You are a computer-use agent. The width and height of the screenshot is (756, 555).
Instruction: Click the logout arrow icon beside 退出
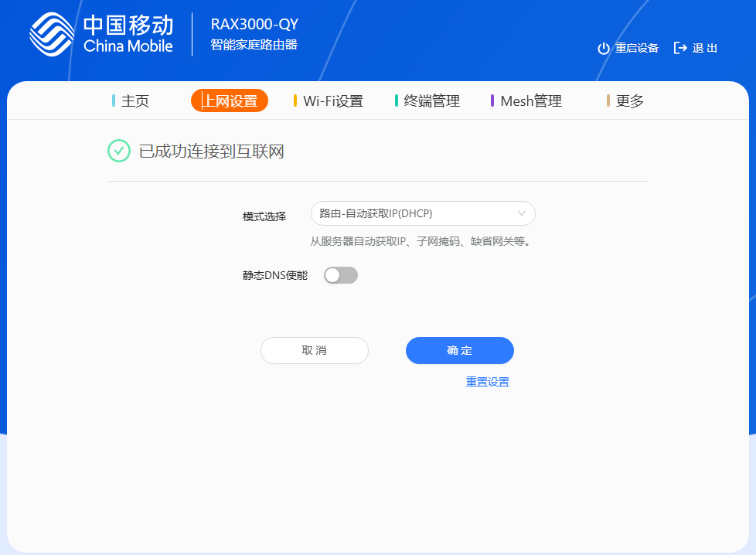(x=680, y=48)
